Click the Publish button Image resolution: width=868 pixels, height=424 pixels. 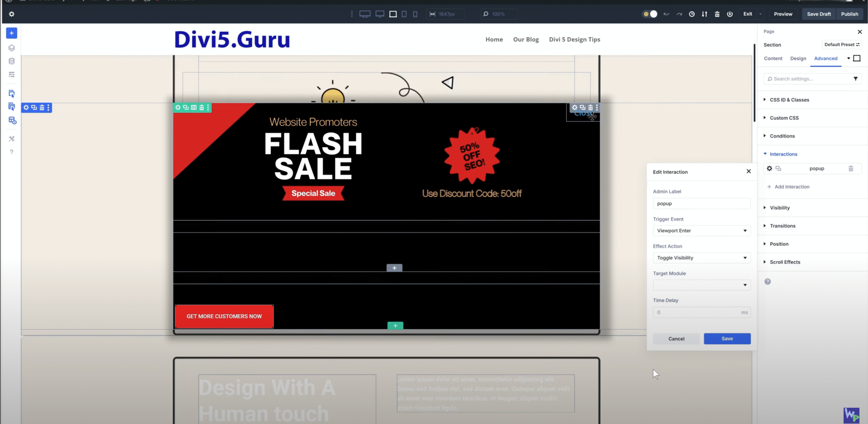(x=849, y=14)
